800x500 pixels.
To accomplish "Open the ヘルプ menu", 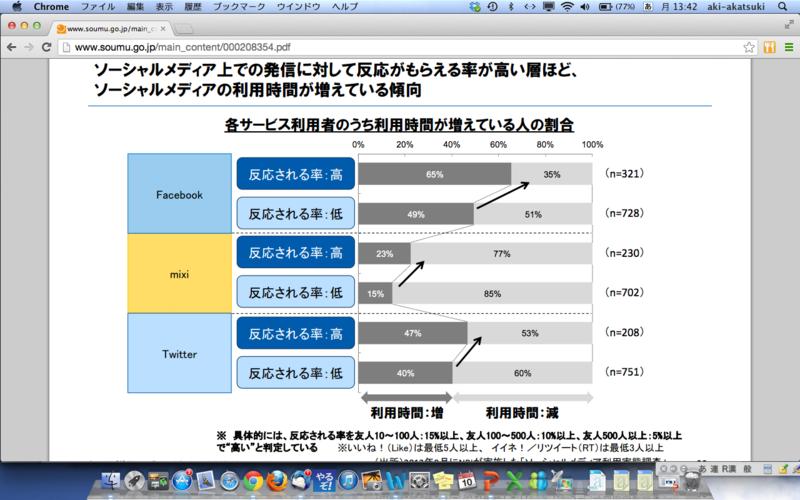I will 345,7.
